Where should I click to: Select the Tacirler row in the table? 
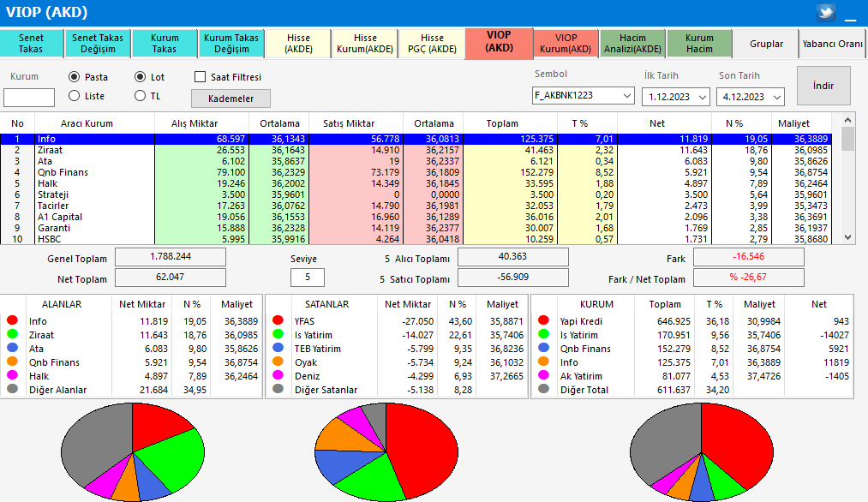(416, 206)
